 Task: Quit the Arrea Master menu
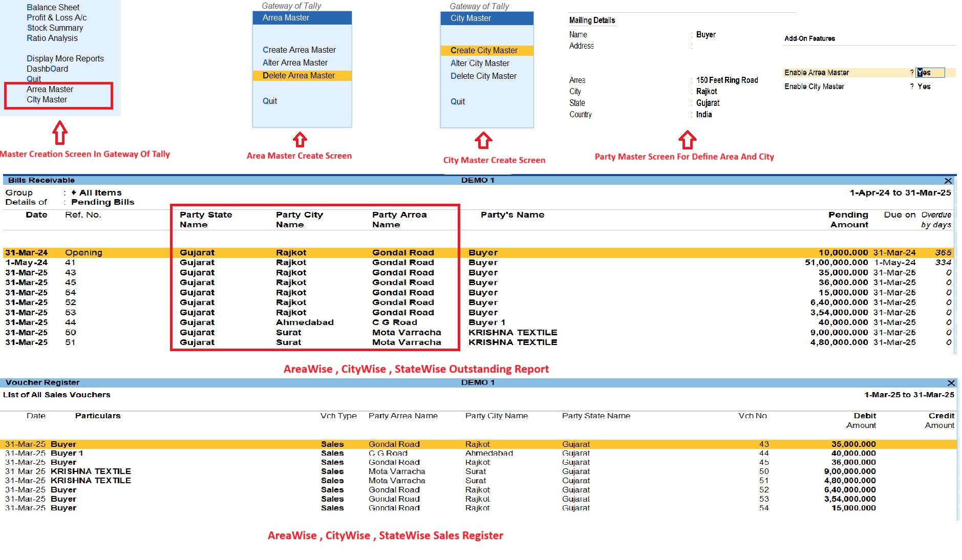click(x=270, y=101)
